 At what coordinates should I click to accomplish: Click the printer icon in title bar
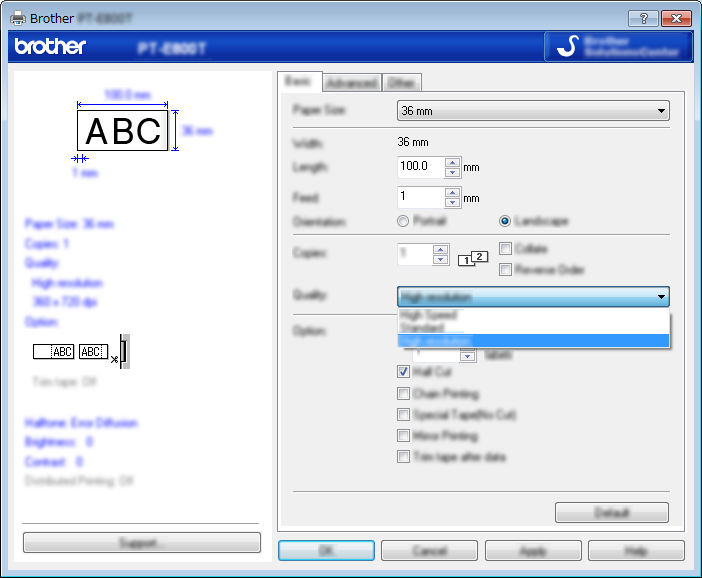[x=18, y=18]
